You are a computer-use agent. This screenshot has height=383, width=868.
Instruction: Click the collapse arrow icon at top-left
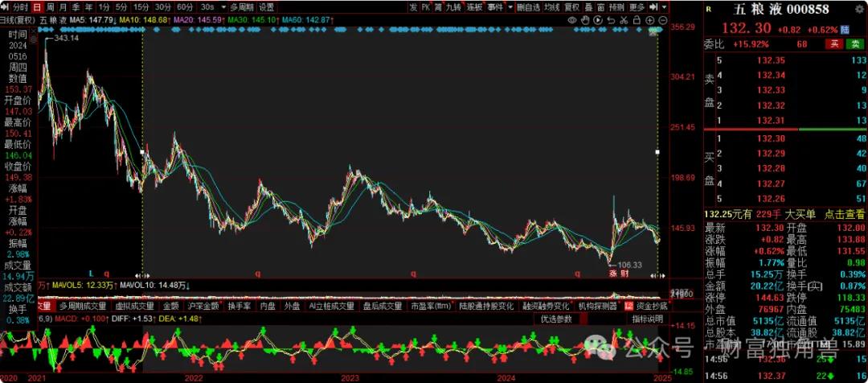click(x=6, y=7)
